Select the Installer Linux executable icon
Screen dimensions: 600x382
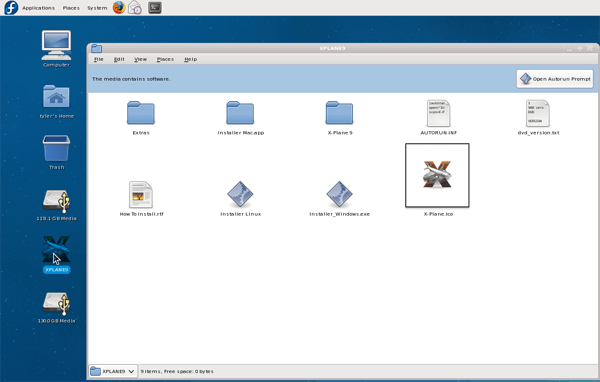[x=240, y=194]
